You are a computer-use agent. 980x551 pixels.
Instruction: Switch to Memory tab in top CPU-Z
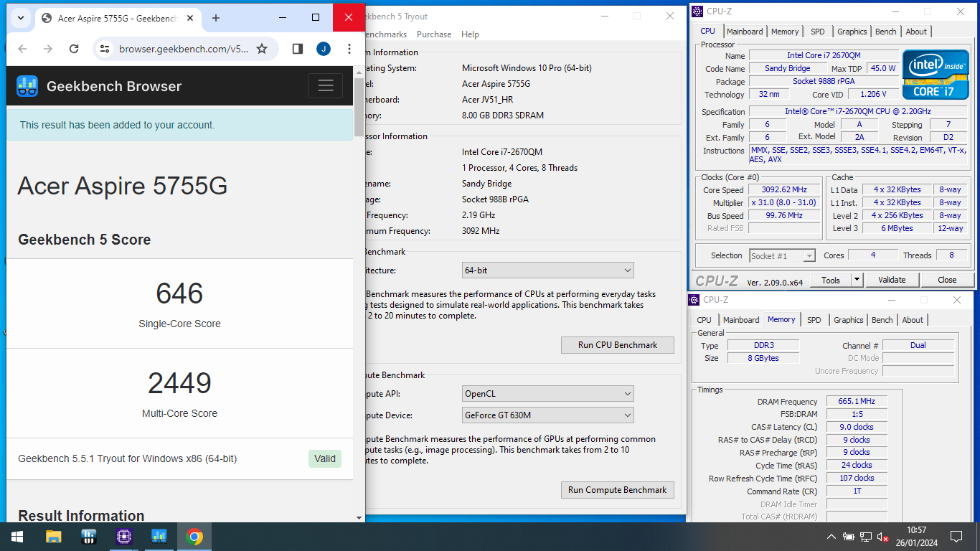click(x=785, y=32)
